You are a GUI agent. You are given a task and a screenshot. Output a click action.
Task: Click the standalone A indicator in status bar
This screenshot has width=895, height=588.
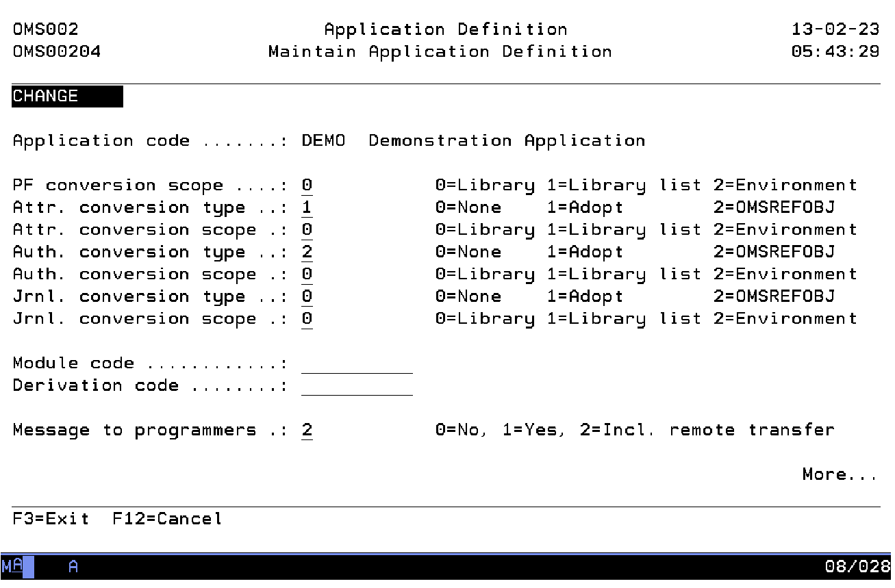point(73,567)
